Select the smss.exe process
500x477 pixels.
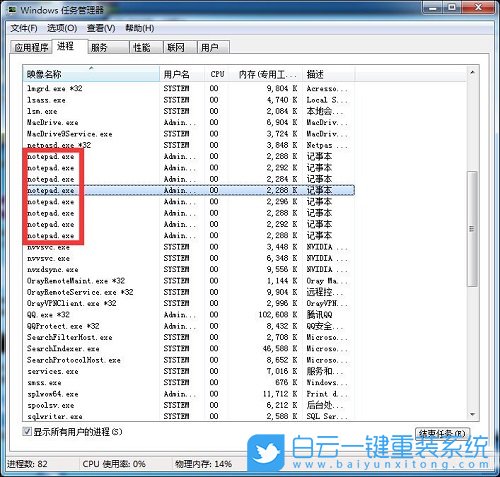tap(189, 383)
